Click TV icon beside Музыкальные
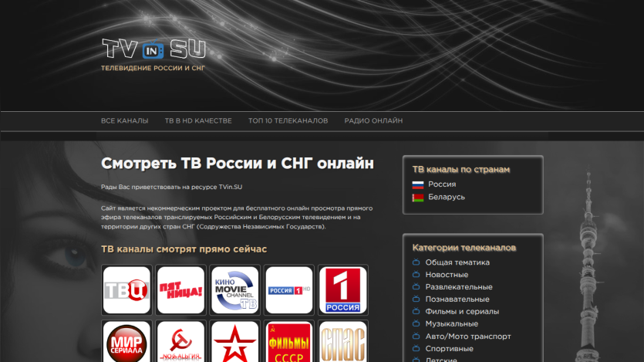 pos(416,323)
